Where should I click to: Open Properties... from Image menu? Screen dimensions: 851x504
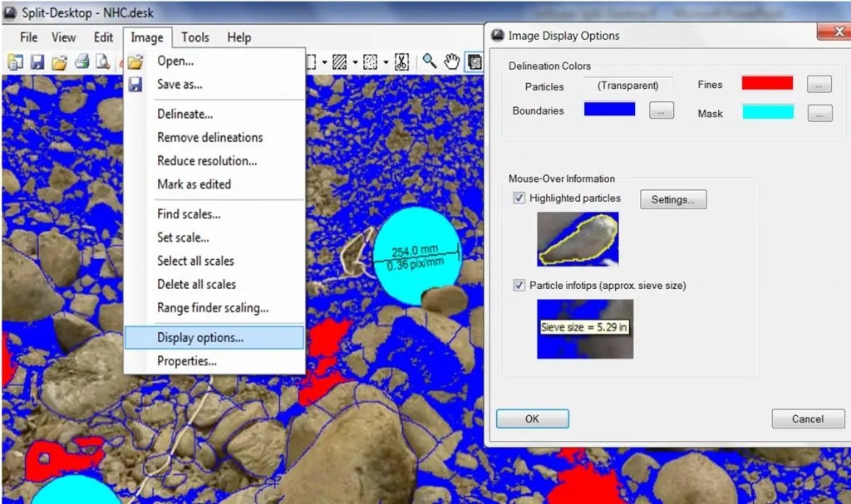coord(214,361)
